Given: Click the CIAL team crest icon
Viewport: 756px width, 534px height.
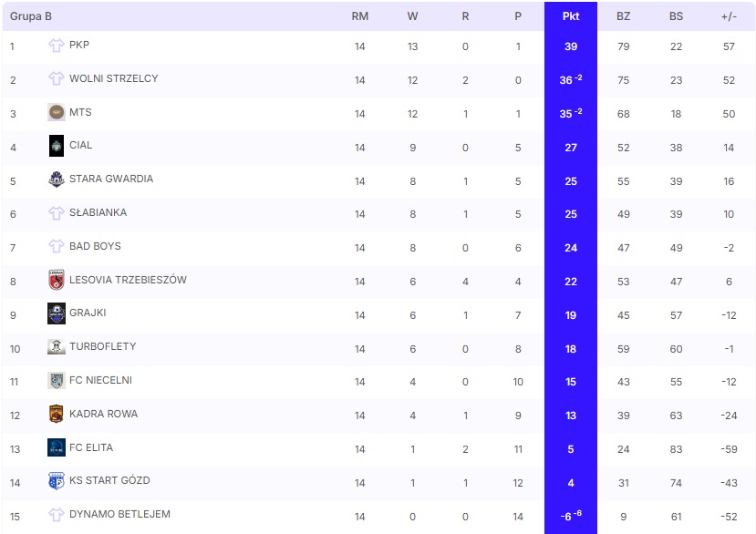Looking at the screenshot, I should click(57, 146).
